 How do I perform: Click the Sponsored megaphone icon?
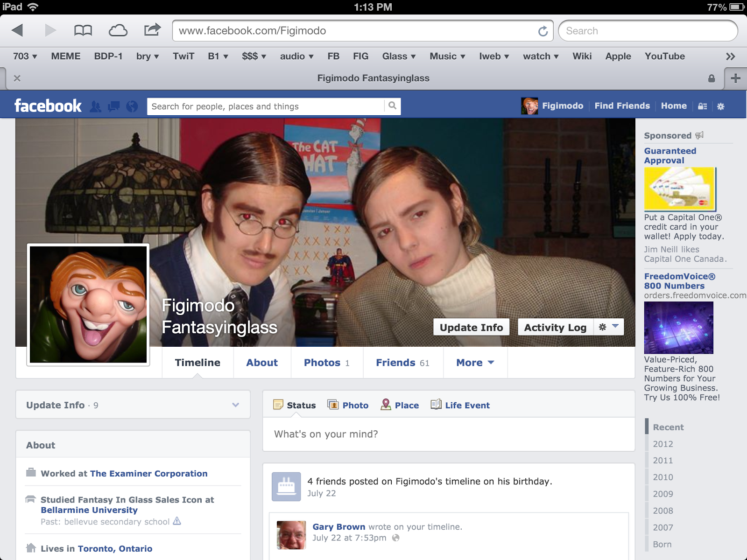coord(699,135)
